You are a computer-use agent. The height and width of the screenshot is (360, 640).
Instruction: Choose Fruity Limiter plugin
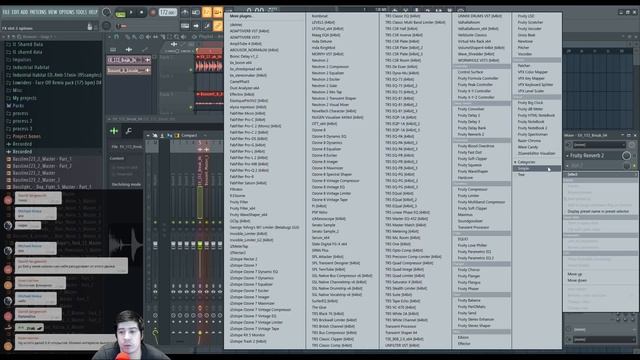[468, 196]
